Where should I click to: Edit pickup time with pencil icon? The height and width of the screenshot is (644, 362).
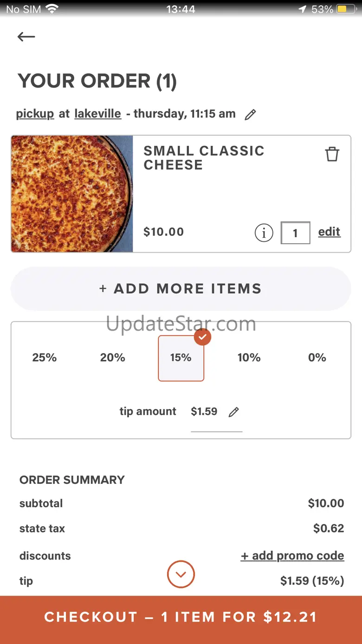point(250,115)
